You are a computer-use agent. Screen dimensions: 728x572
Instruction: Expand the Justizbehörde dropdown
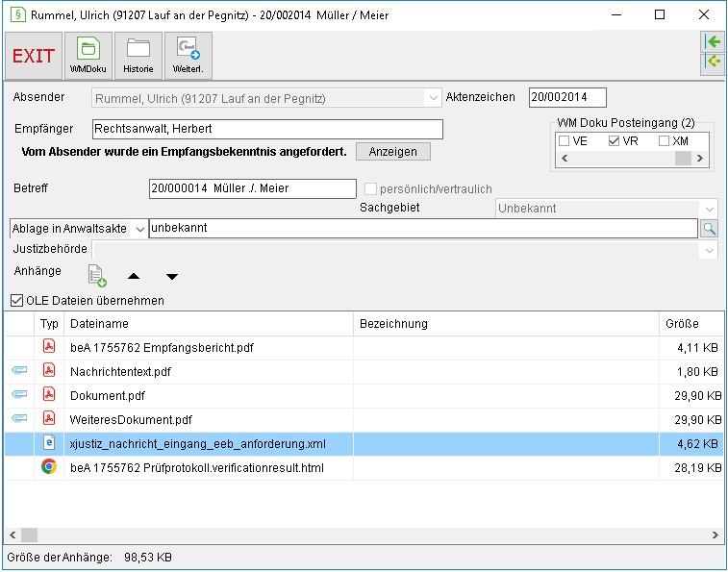(x=710, y=250)
